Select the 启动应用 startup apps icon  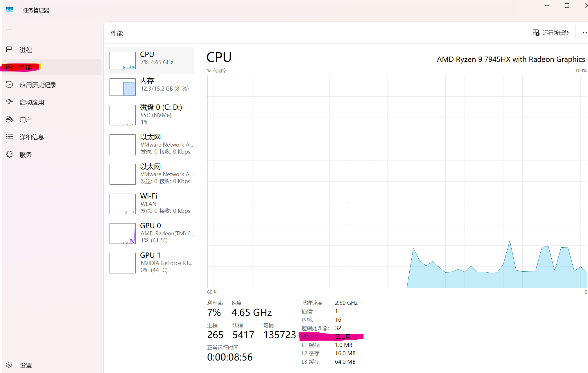pyautogui.click(x=9, y=102)
